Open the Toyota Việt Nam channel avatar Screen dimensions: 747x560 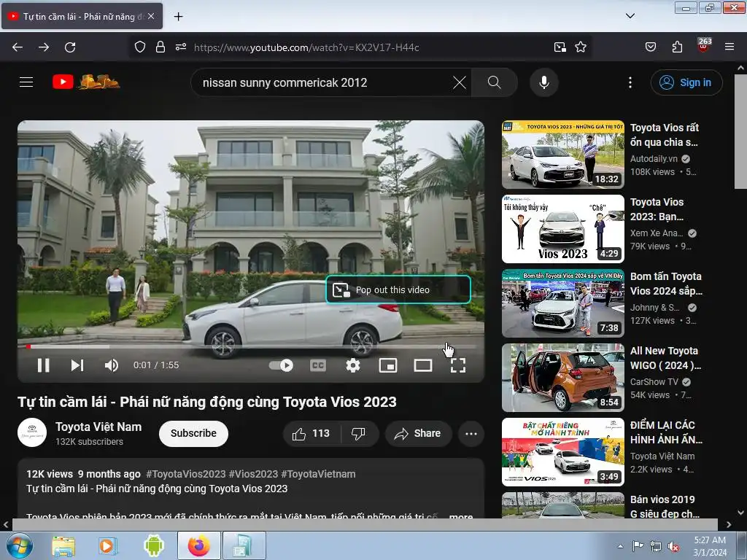pos(32,433)
